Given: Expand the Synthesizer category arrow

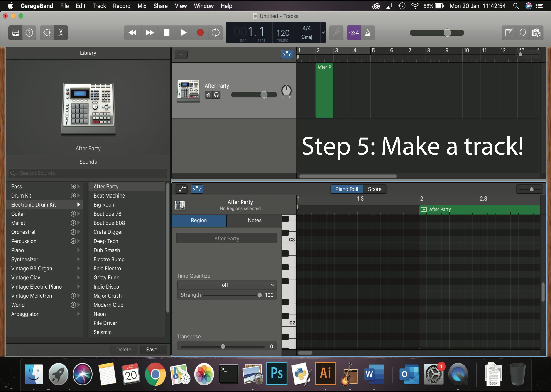Looking at the screenshot, I should (79, 259).
